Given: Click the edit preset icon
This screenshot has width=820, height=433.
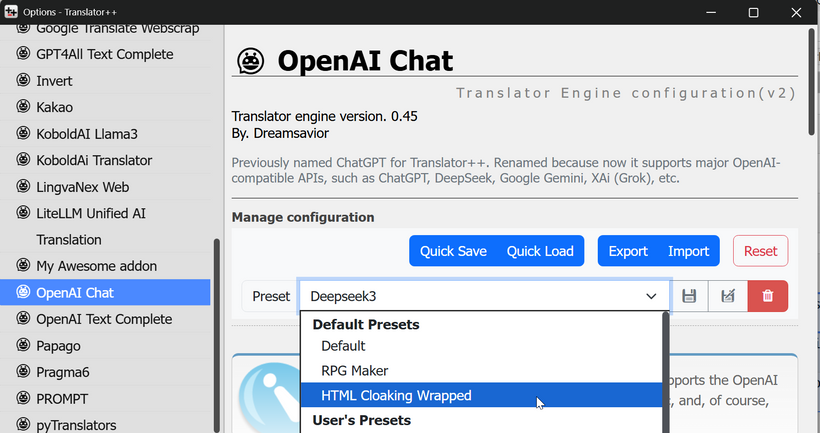Looking at the screenshot, I should tap(728, 296).
